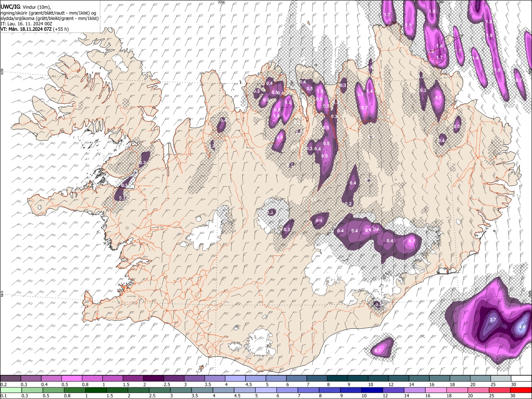Viewport: 532px width, 399px height.
Task: Click the '0.8' value in north Iceland
Action: click(280, 137)
